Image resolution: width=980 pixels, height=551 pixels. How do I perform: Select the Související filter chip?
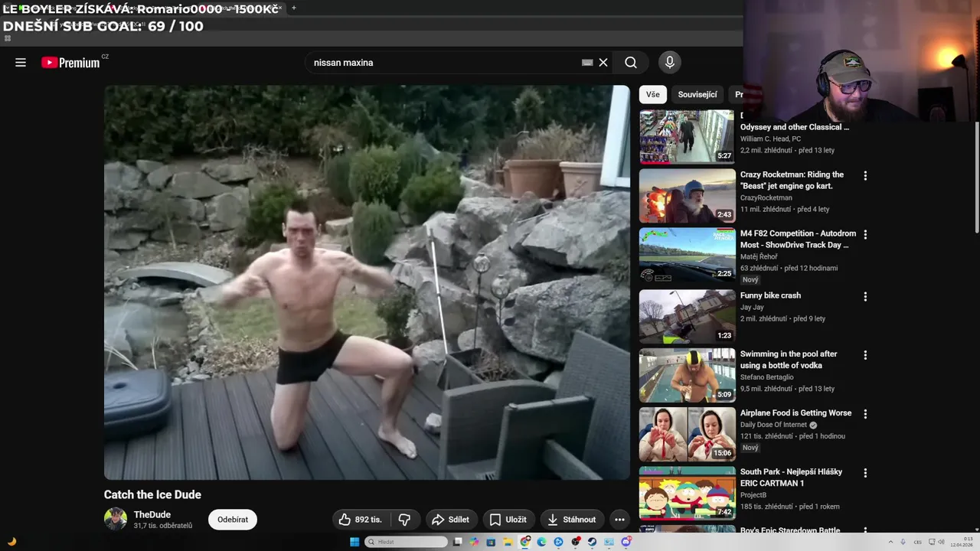[697, 94]
